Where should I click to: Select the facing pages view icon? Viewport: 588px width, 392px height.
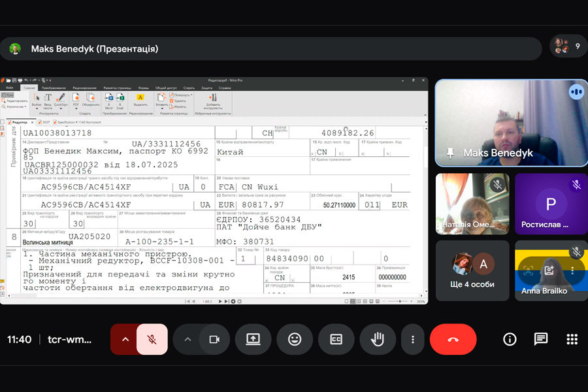[359, 301]
